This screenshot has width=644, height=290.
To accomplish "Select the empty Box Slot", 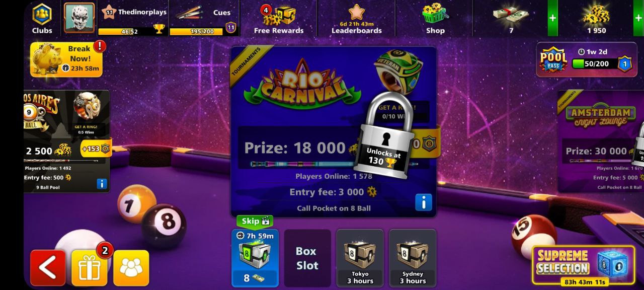I will pos(307,258).
